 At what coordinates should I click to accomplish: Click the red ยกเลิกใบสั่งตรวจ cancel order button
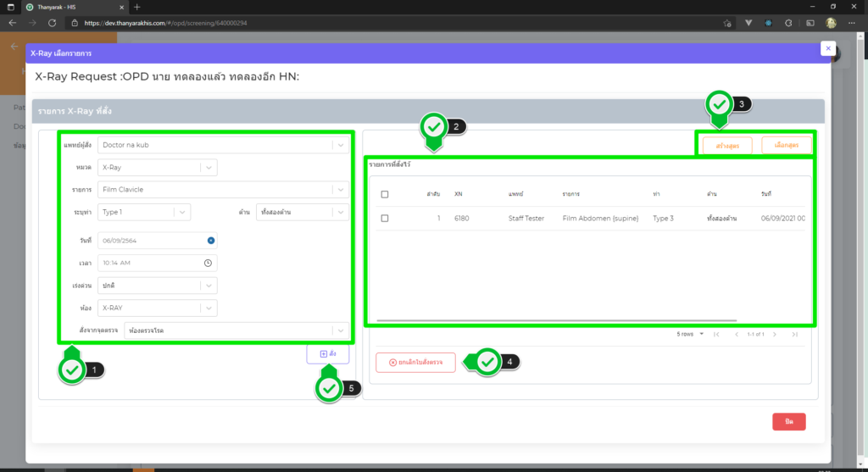click(415, 362)
